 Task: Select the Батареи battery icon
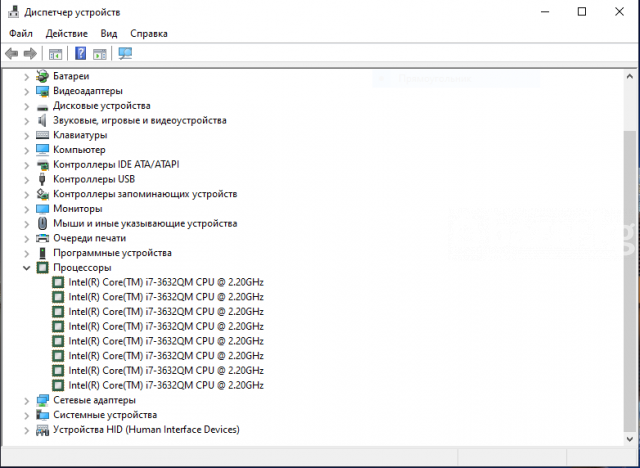pos(43,76)
